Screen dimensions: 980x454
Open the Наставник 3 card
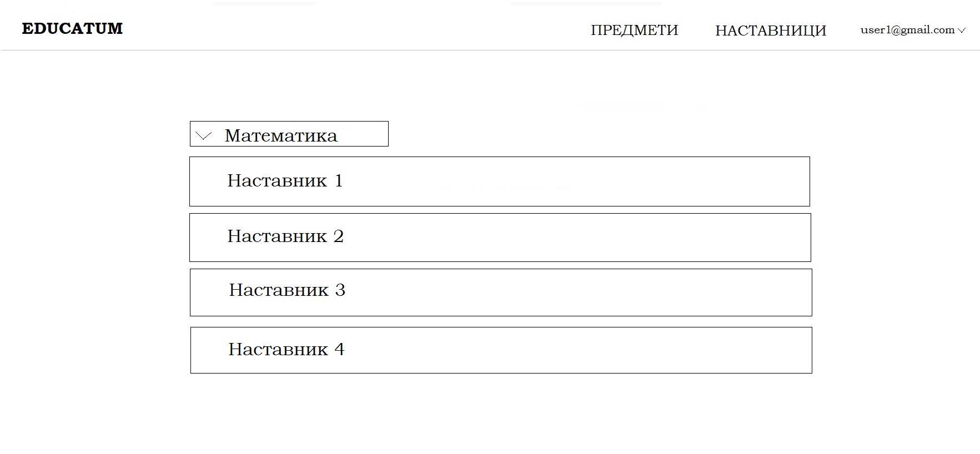[500, 292]
